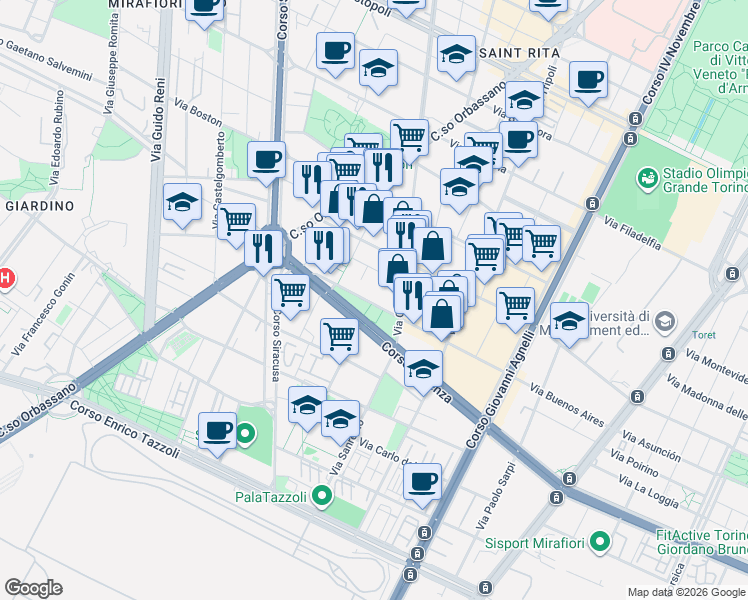Open the PalaTazzoli green place pin

322,496
